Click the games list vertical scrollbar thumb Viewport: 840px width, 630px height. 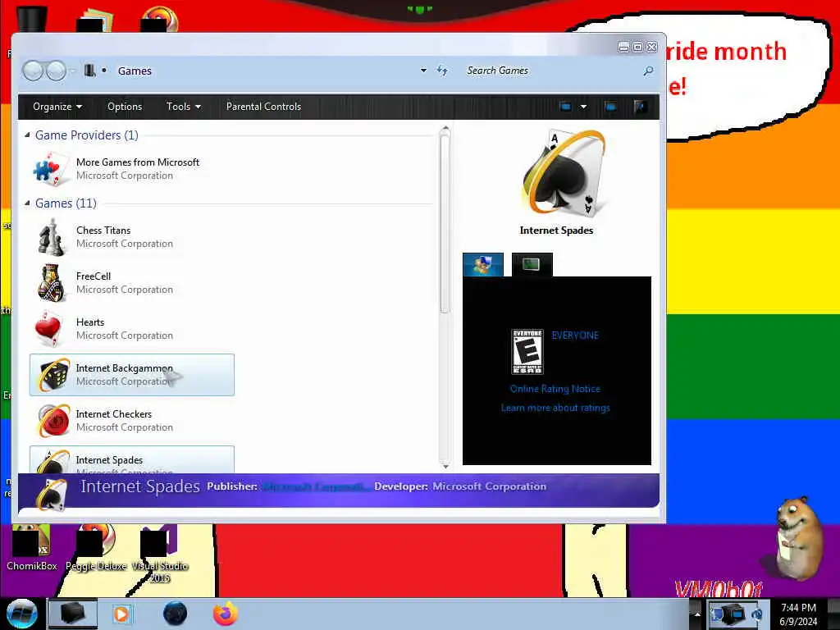(x=444, y=224)
